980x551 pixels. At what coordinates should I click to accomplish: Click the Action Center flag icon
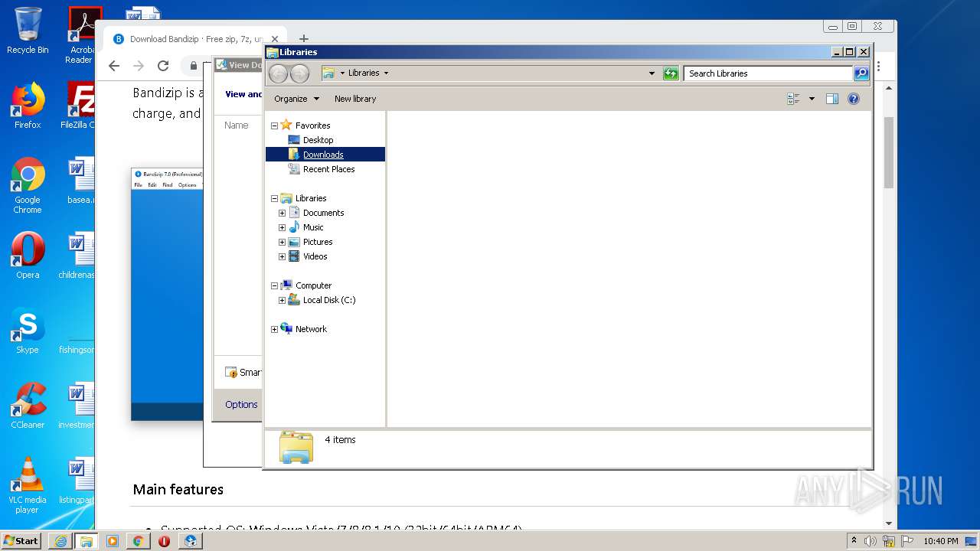pos(906,541)
